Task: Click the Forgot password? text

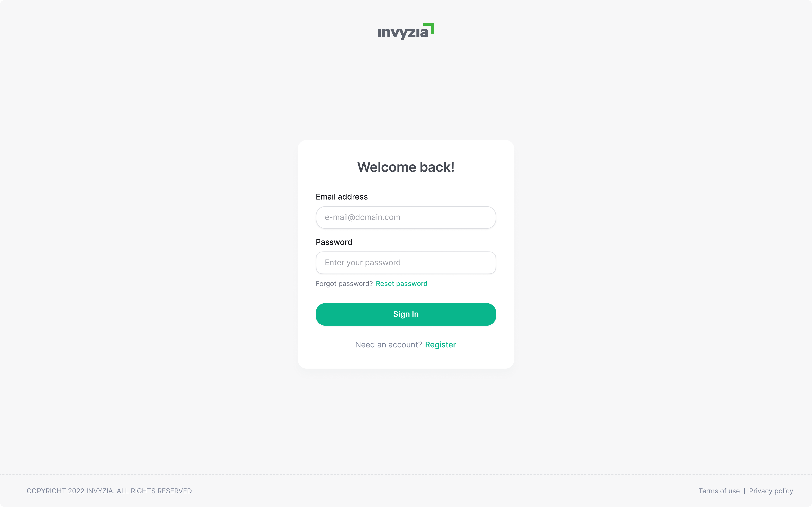Action: 344,284
